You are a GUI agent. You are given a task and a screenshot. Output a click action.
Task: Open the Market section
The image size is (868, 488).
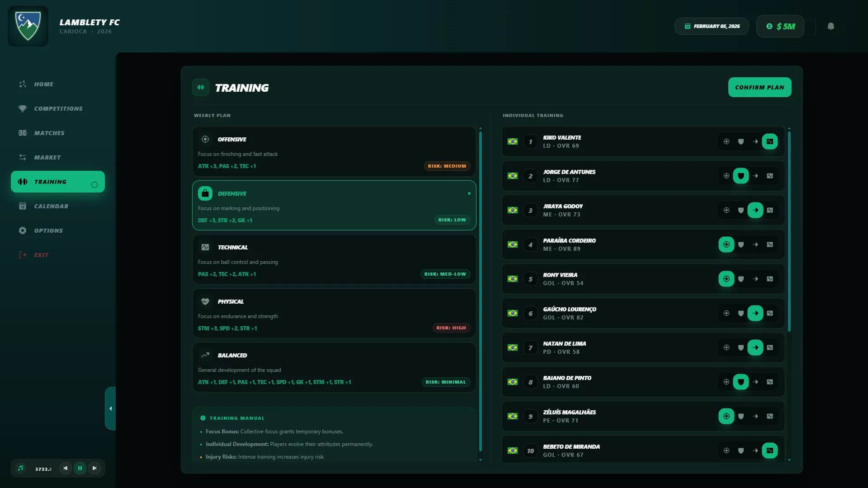click(x=58, y=157)
